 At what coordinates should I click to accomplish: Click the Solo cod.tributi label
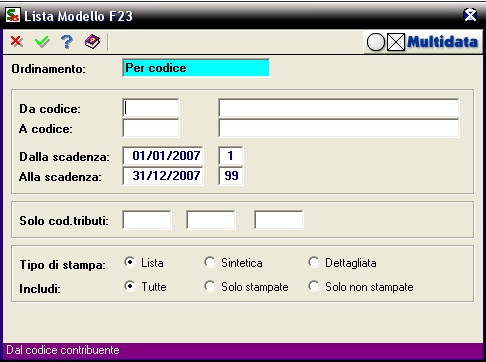click(x=64, y=221)
